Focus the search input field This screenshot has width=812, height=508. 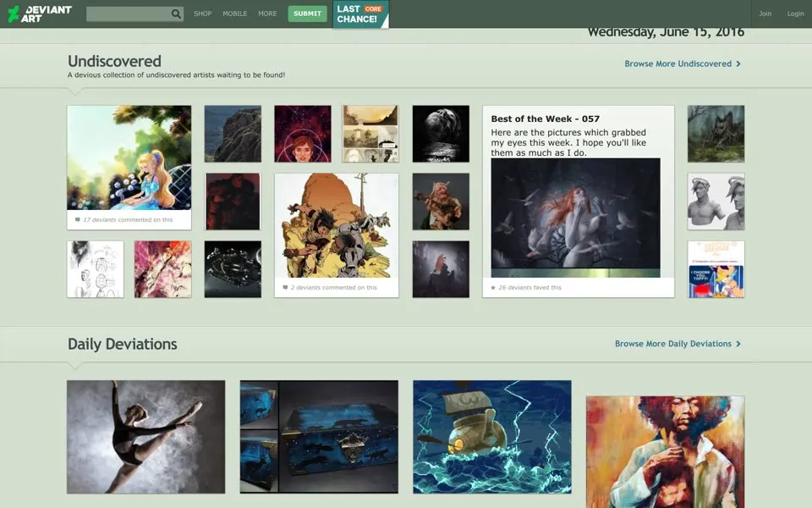[129, 14]
